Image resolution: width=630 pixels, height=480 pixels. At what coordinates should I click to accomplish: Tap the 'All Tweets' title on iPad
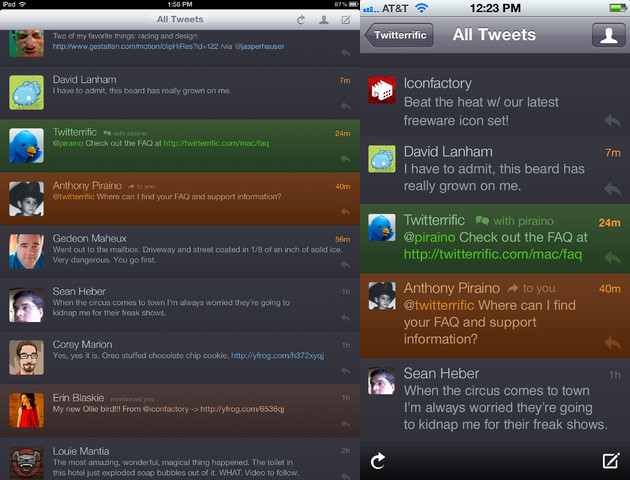click(180, 19)
